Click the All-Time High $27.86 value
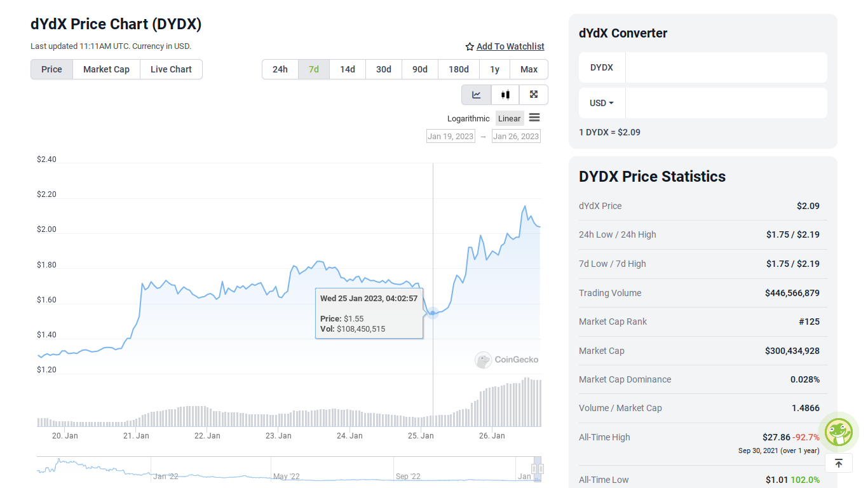 pos(776,437)
